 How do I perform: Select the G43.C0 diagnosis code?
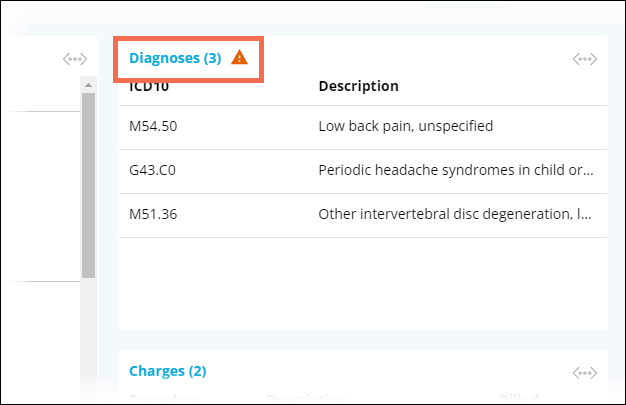[x=152, y=170]
